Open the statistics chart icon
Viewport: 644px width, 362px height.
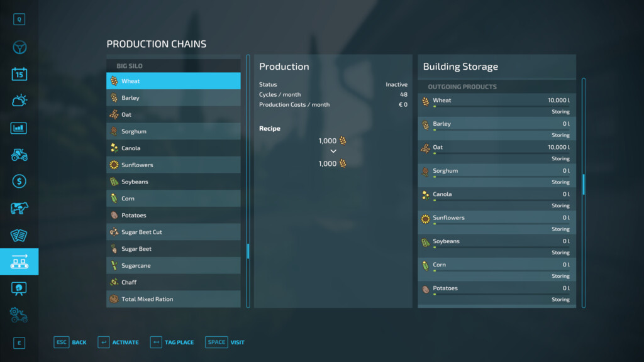tap(19, 128)
